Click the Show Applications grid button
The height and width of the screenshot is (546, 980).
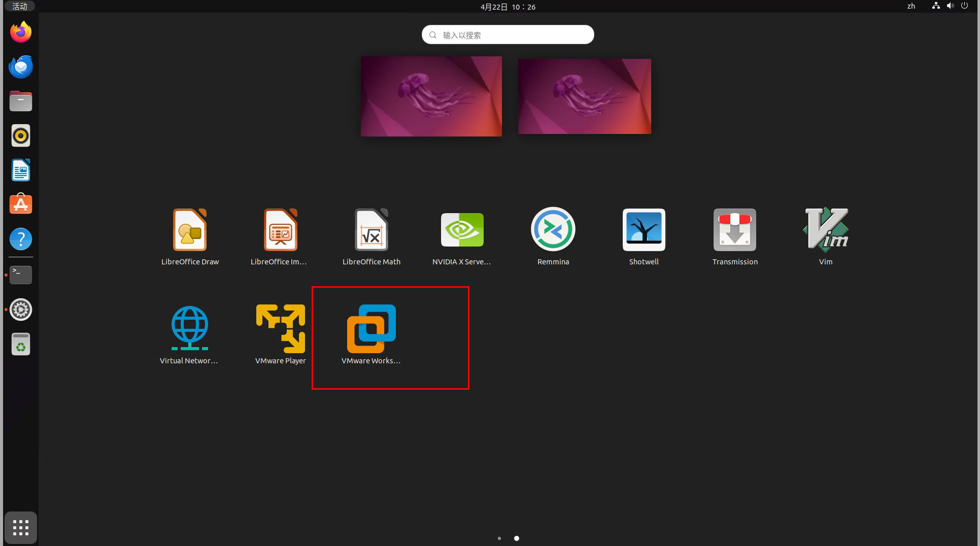[21, 528]
